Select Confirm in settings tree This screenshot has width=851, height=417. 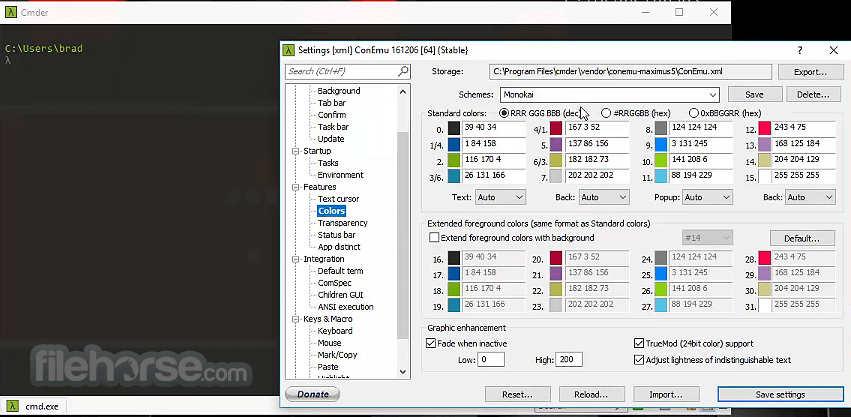332,115
